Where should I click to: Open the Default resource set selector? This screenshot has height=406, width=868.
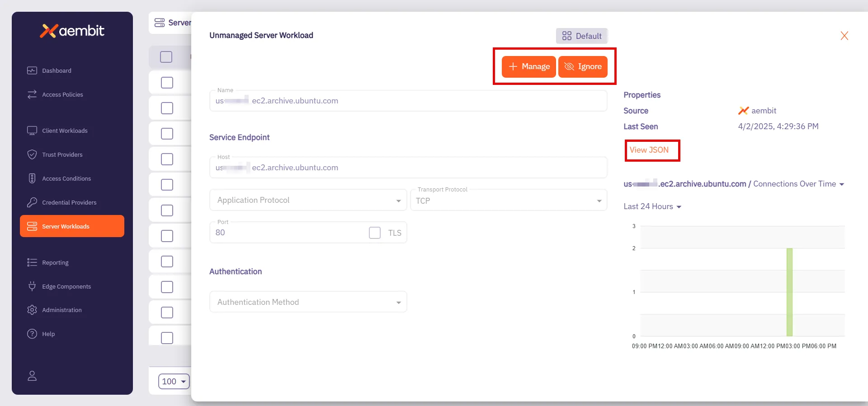tap(582, 36)
